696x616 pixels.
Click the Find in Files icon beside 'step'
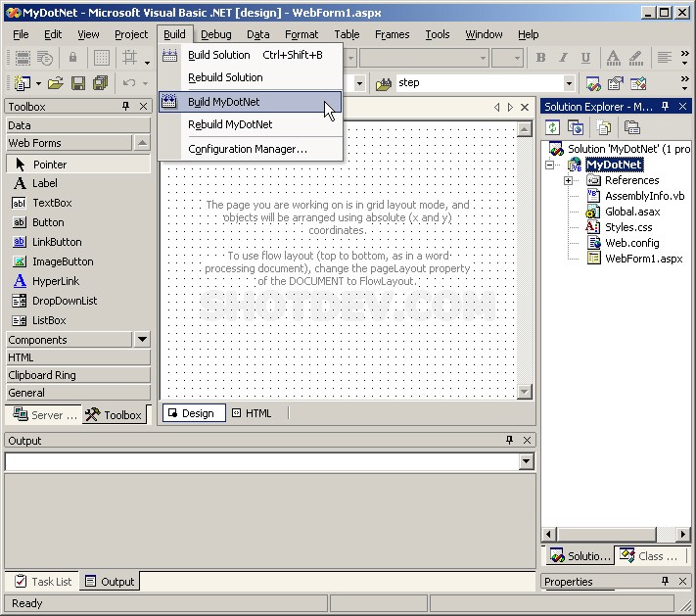384,83
